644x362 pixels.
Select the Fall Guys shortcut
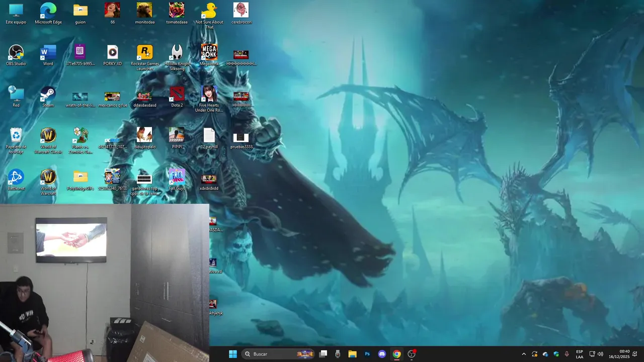click(177, 180)
